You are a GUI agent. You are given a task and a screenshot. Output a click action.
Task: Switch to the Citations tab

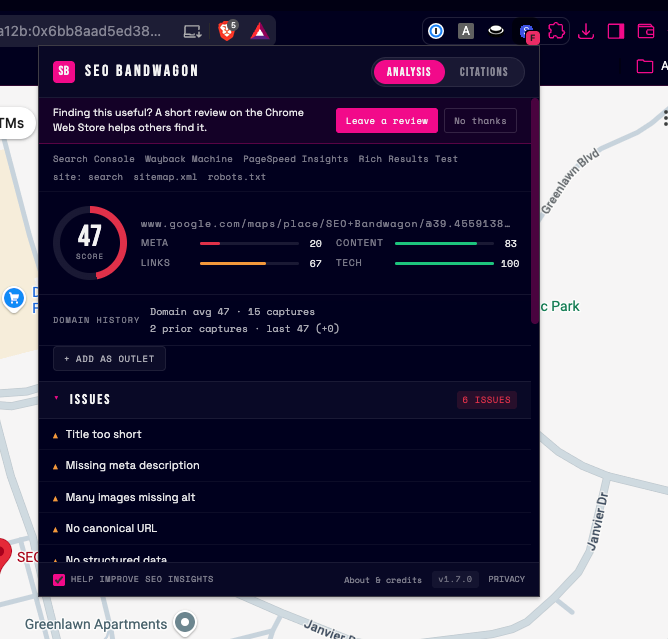484,72
